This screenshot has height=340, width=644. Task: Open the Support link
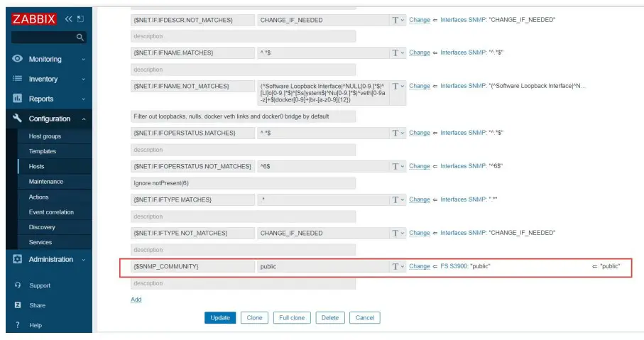coord(40,285)
